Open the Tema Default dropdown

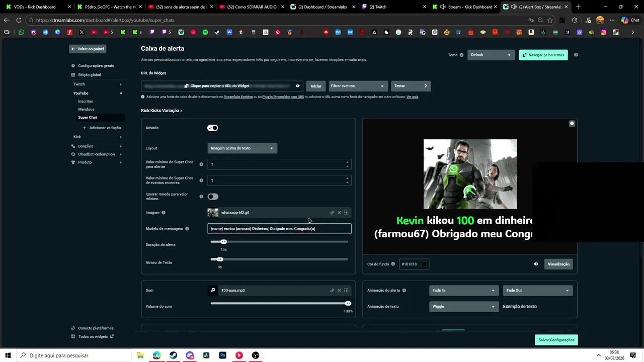(x=491, y=55)
